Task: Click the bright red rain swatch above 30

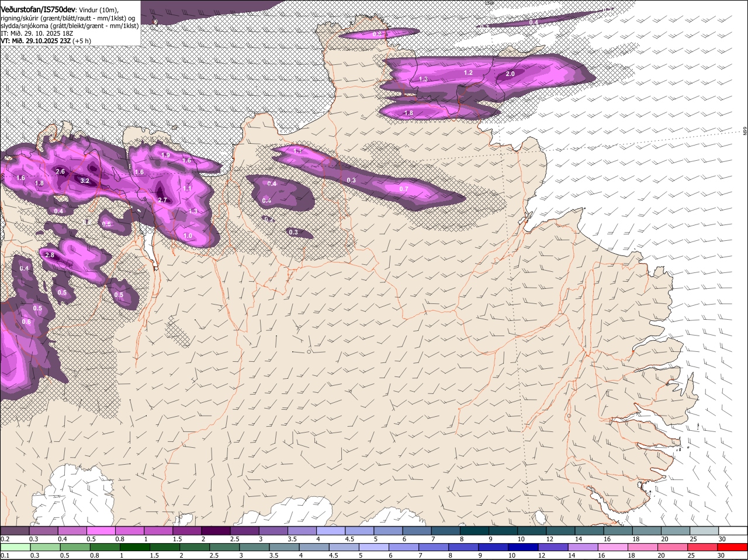Action: [x=733, y=547]
